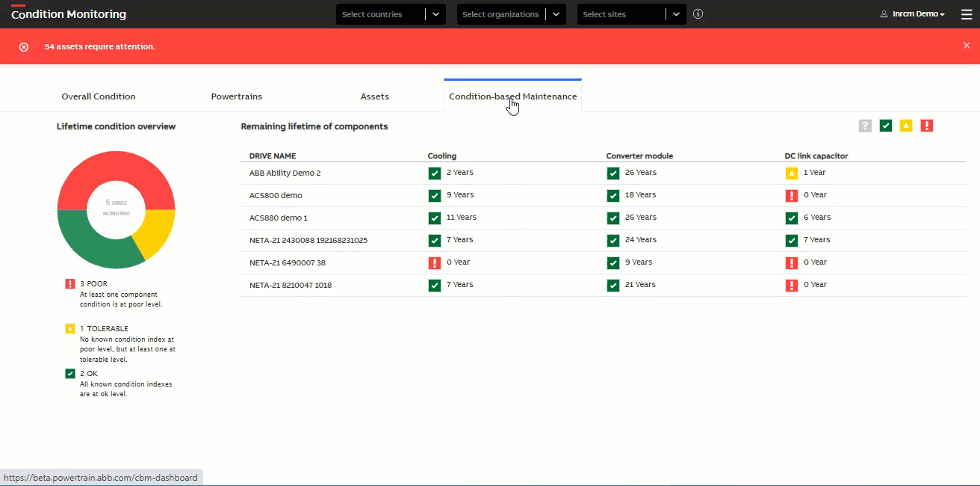The height and width of the screenshot is (486, 980).
Task: Click NETA-21 6490007 38 converter module OK icon
Action: (613, 263)
